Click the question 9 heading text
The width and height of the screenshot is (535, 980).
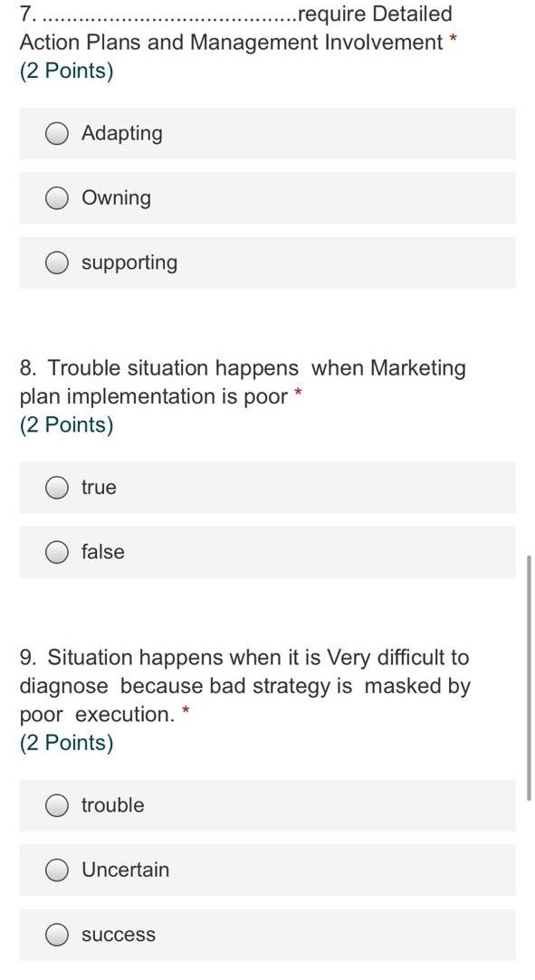[x=244, y=685]
